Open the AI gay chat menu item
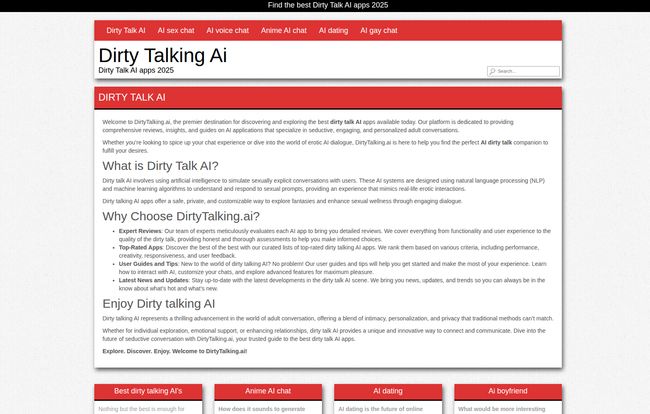This screenshot has width=650, height=414. 378,30
